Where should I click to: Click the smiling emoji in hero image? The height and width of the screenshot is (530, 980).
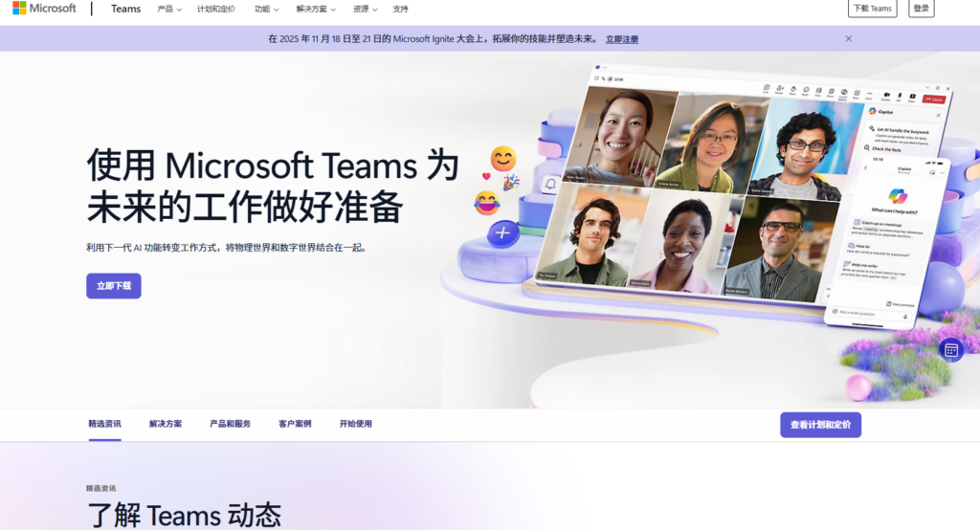(x=502, y=158)
